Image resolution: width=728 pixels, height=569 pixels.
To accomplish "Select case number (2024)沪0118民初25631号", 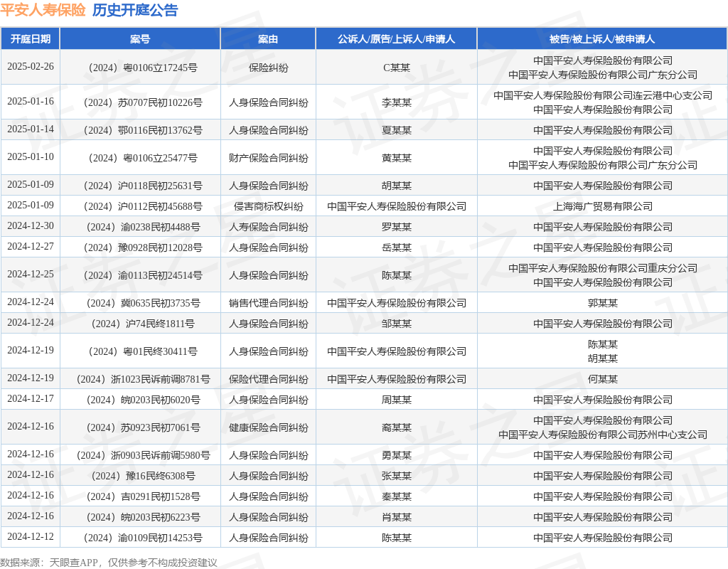I will [x=143, y=186].
